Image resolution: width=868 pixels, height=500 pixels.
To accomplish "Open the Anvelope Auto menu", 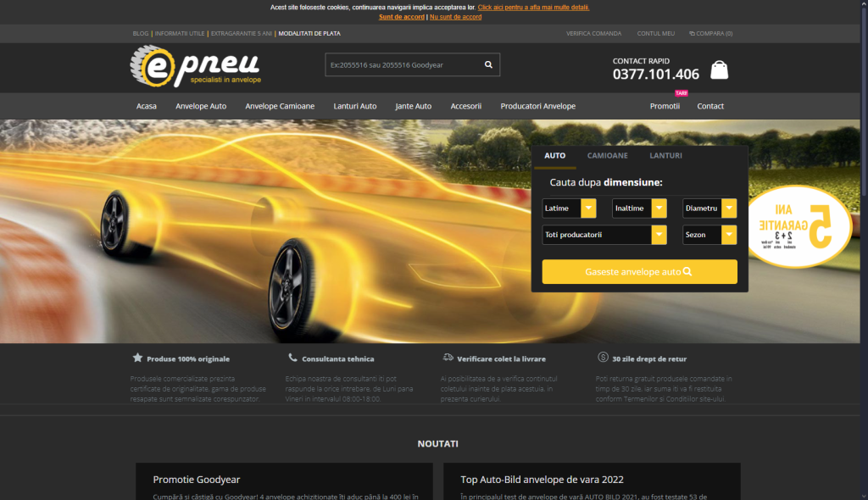I will tap(201, 106).
